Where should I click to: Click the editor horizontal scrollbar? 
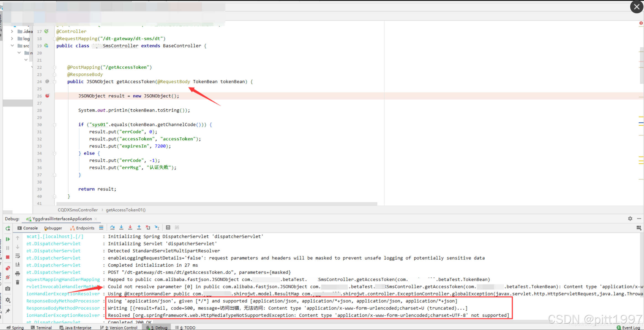click(x=217, y=204)
